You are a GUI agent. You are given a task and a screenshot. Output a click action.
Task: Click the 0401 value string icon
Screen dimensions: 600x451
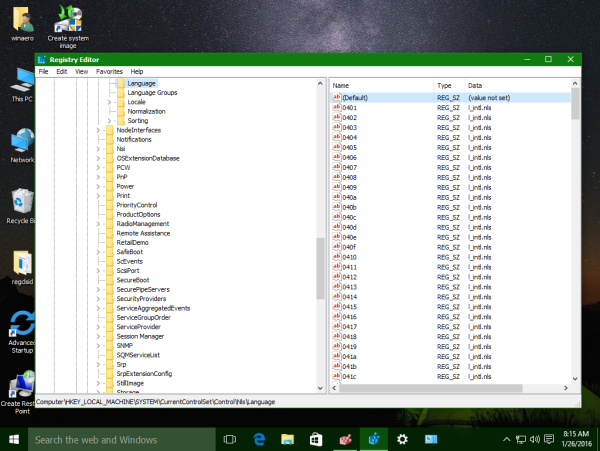pos(337,107)
